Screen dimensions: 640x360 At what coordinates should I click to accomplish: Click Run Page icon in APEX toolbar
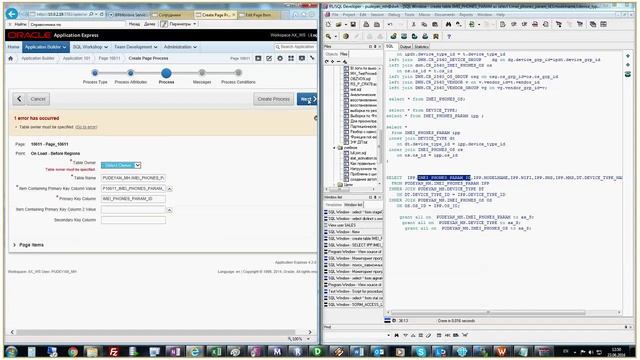258,58
